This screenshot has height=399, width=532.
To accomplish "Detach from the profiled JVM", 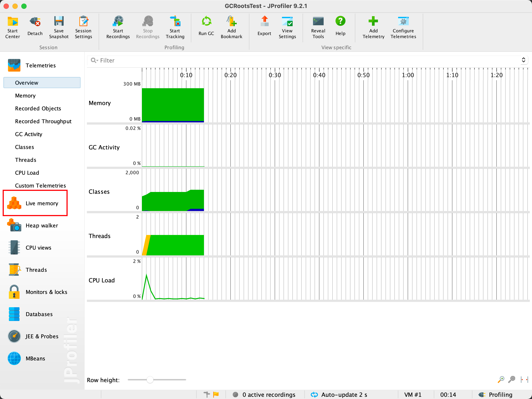I will pos(35,26).
